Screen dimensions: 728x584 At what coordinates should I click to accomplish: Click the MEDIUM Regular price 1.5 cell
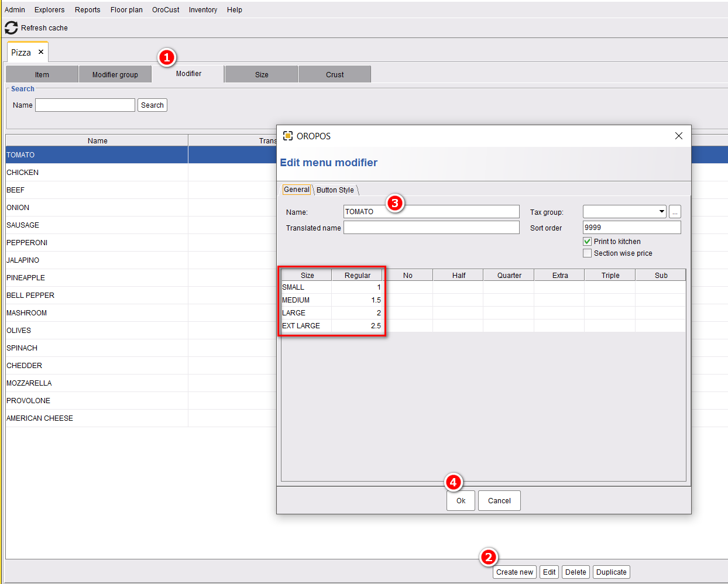click(x=357, y=300)
